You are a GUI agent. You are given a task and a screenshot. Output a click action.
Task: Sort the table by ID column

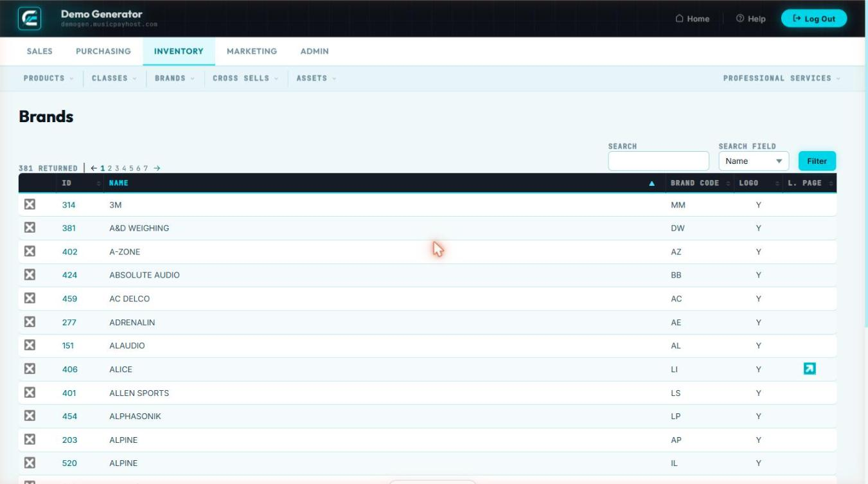point(82,183)
